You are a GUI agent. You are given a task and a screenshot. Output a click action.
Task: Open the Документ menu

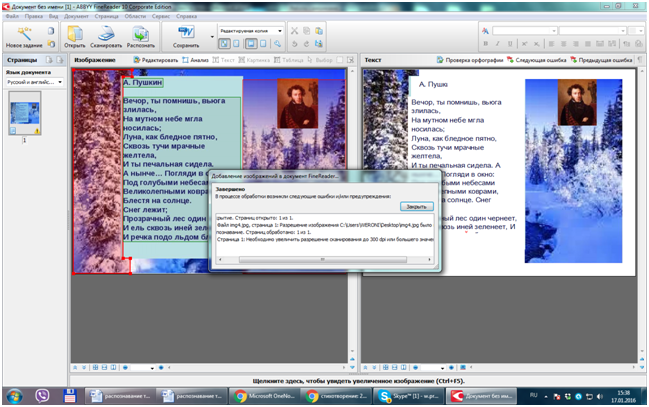tap(76, 16)
